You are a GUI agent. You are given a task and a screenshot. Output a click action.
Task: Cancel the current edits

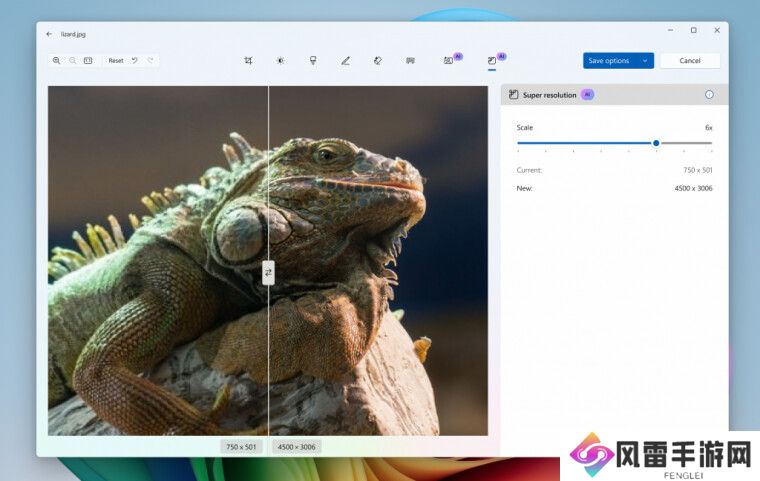(x=690, y=61)
